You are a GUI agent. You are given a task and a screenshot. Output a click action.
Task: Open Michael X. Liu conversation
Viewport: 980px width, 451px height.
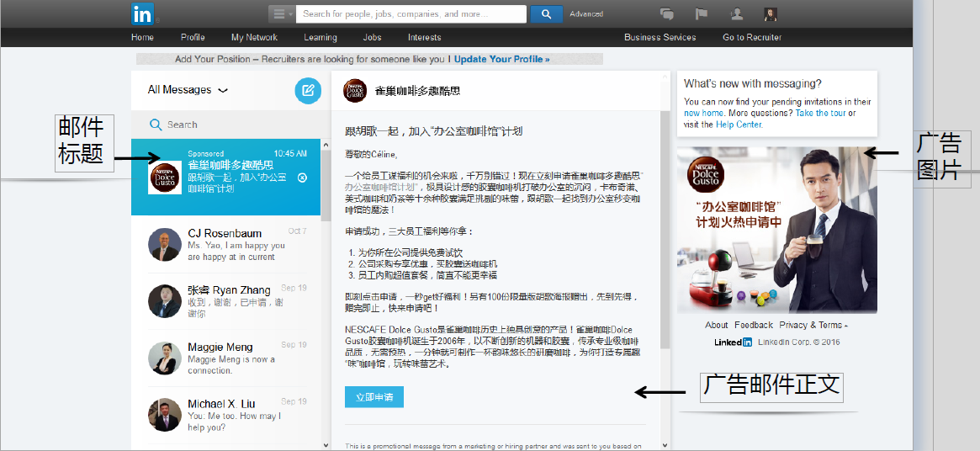[x=225, y=415]
